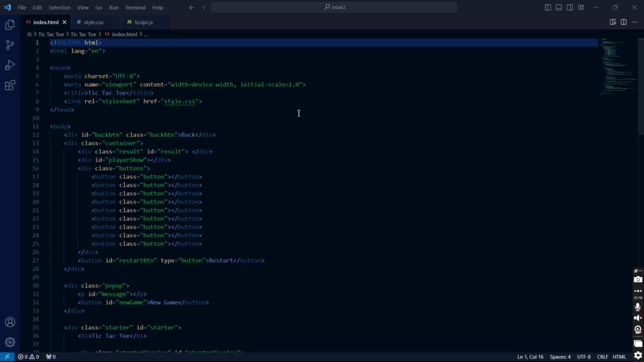Click the recorder windows stack icon
644x362 pixels.
pos(638,343)
